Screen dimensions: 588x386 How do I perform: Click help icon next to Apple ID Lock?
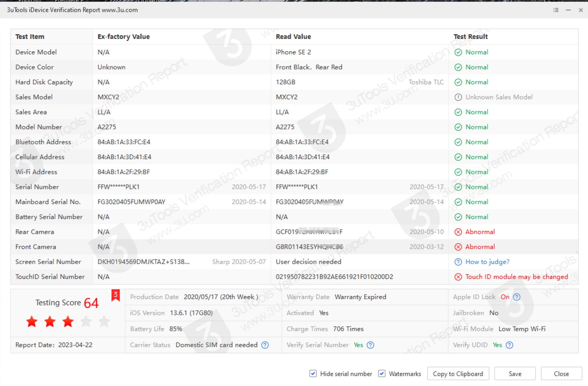(x=516, y=297)
